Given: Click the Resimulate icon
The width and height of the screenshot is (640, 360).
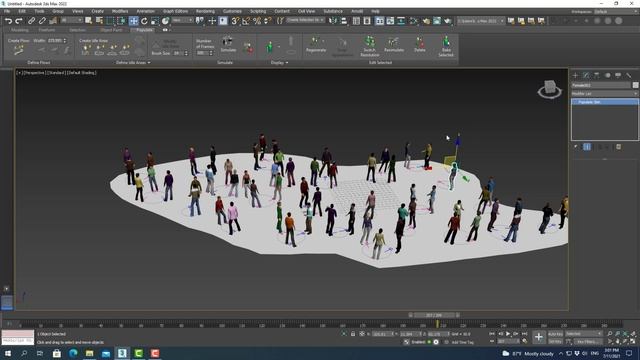Looking at the screenshot, I should tap(393, 44).
